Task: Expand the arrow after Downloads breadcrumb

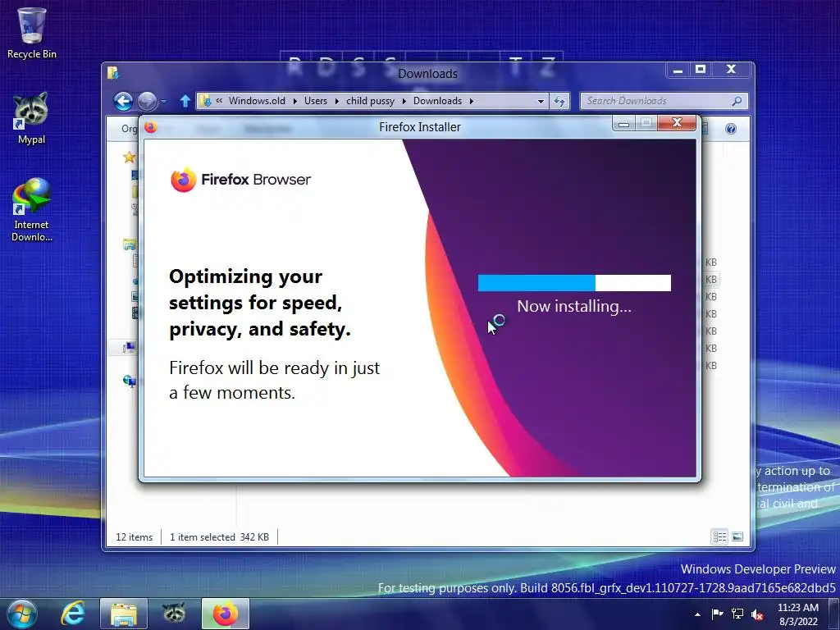Action: (x=472, y=101)
